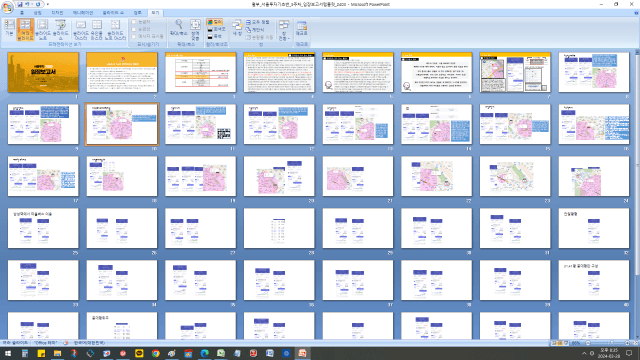Open the Macros (매크로) button
The image size is (640, 360).
(302, 28)
